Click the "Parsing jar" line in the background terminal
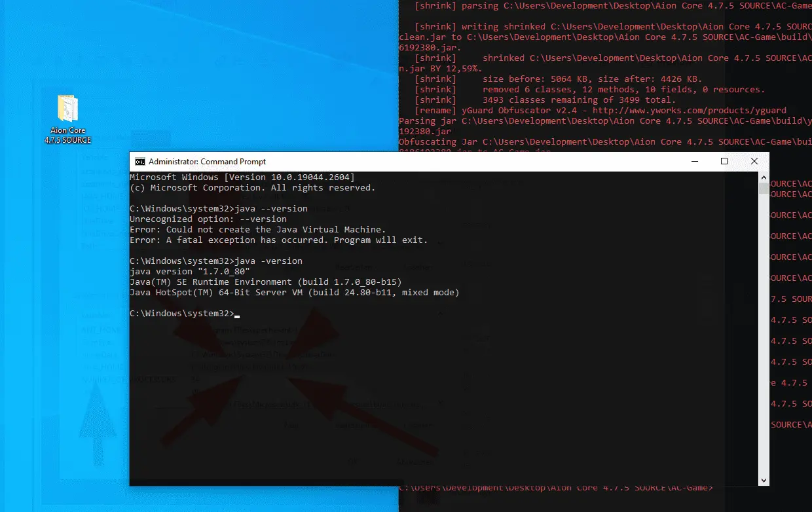The width and height of the screenshot is (812, 512). pos(605,121)
